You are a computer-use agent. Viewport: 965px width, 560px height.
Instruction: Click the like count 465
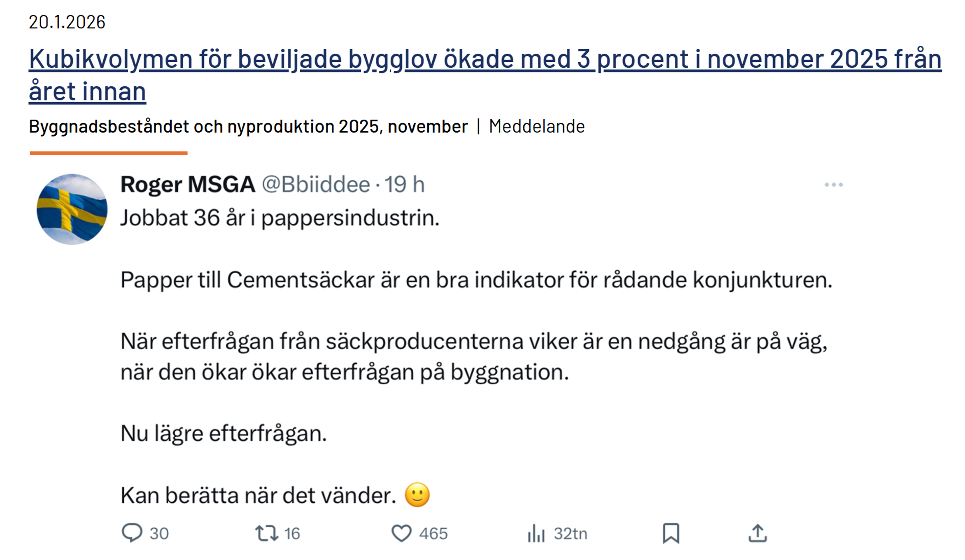[x=433, y=534]
